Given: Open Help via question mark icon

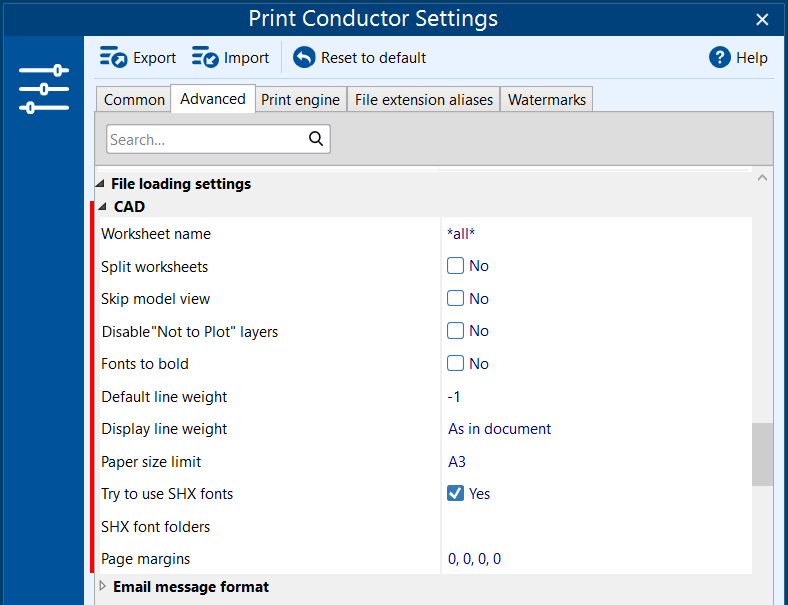Looking at the screenshot, I should click(720, 57).
